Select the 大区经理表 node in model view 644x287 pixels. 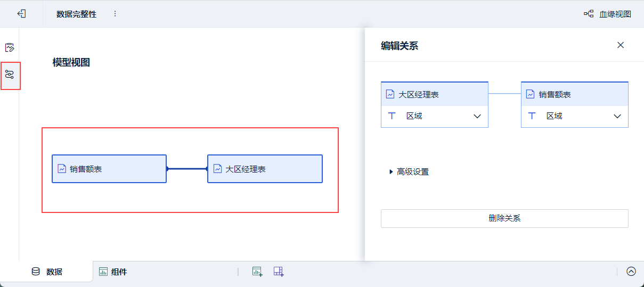265,169
